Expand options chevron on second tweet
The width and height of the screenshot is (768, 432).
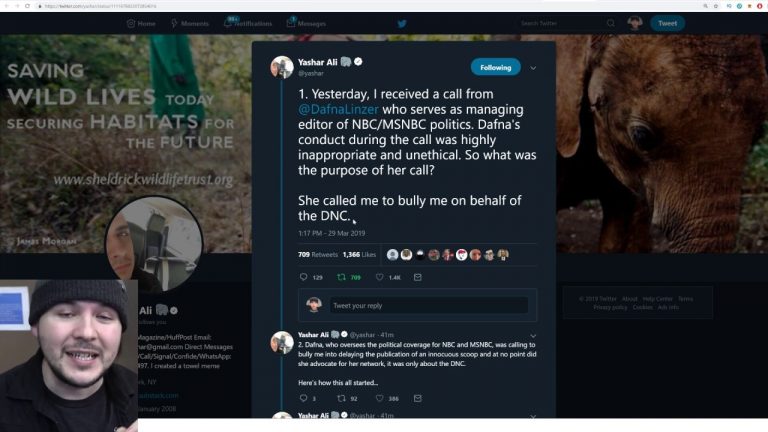tap(533, 334)
